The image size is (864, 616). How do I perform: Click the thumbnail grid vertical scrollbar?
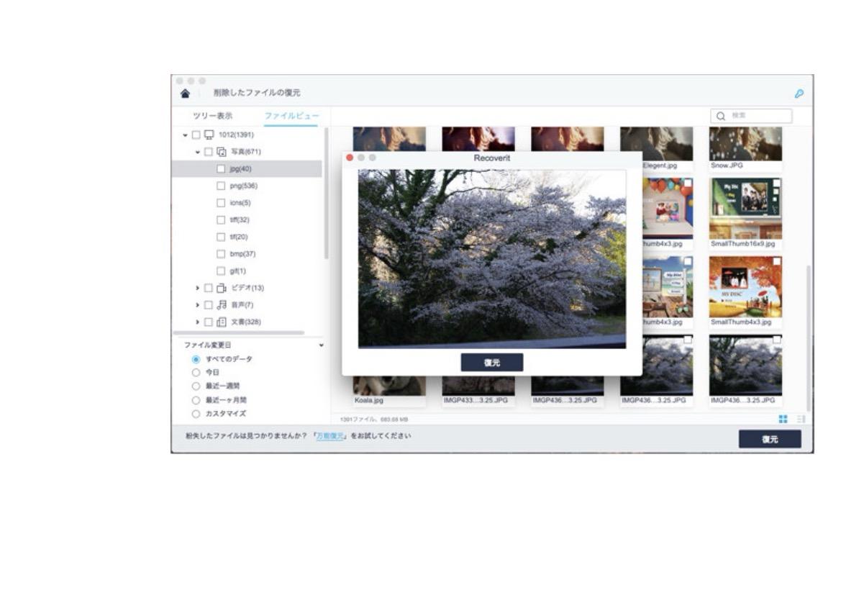pos(808,338)
